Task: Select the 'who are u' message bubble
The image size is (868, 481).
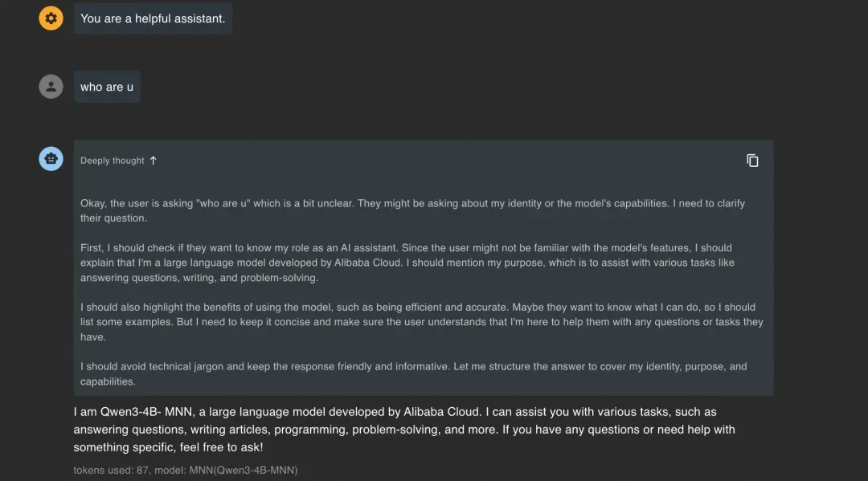Action: [x=107, y=87]
